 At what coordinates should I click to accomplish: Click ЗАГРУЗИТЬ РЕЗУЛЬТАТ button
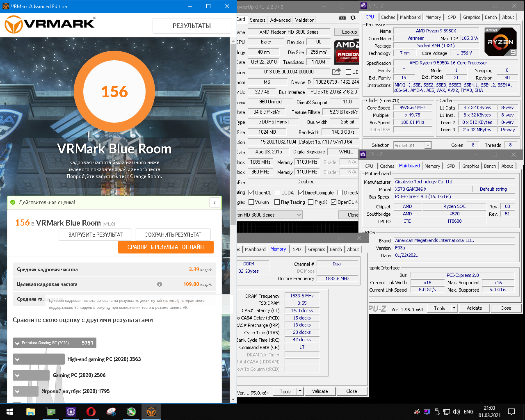(x=95, y=235)
